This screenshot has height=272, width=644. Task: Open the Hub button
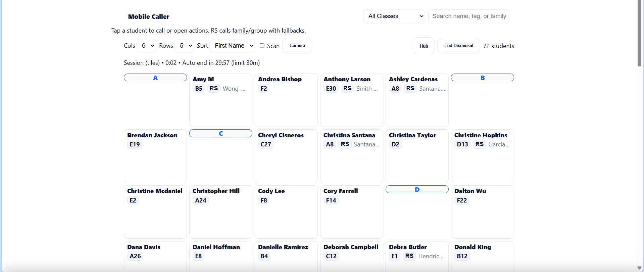pyautogui.click(x=424, y=46)
